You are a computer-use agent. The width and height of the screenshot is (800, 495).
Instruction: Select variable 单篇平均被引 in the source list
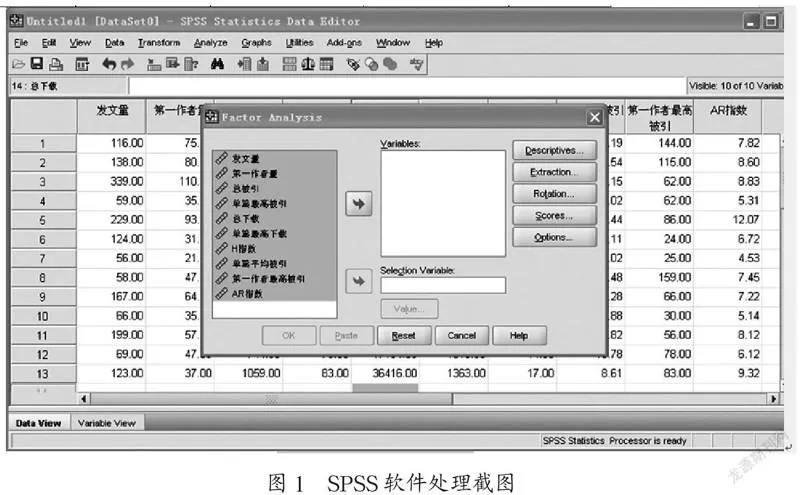pyautogui.click(x=274, y=264)
